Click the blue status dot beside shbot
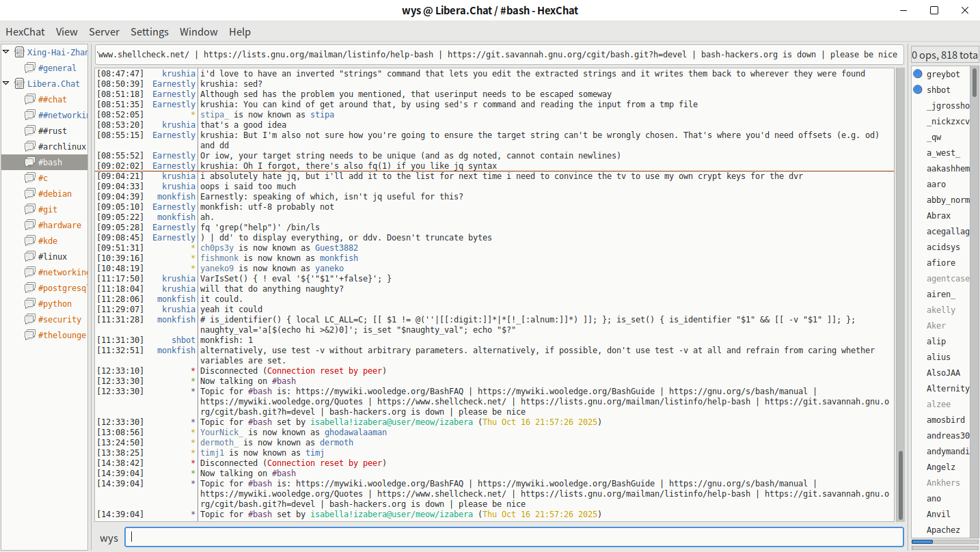 click(918, 89)
